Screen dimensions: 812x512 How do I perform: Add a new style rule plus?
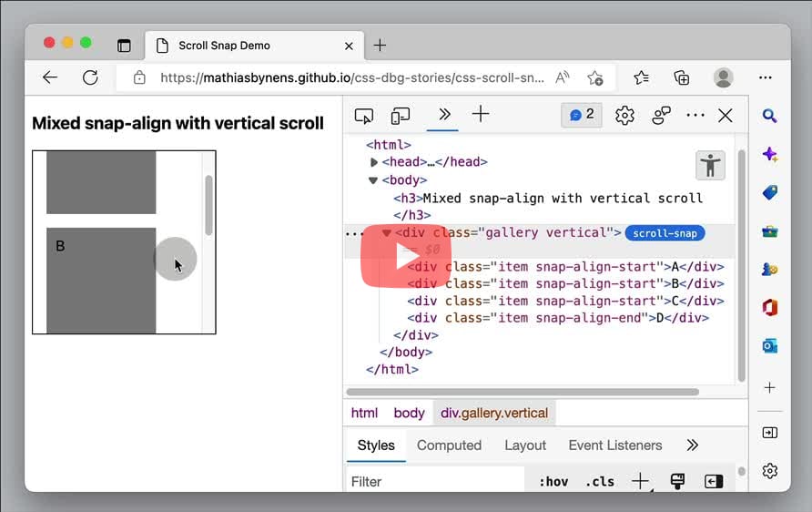tap(641, 481)
